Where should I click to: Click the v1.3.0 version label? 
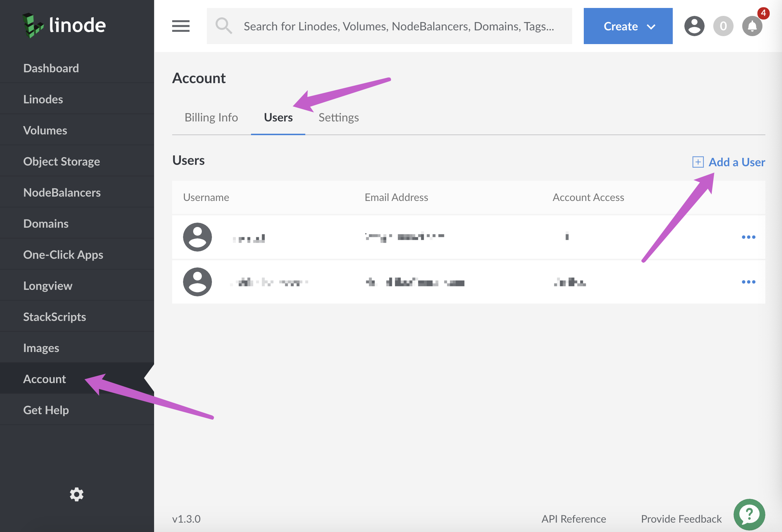(x=186, y=519)
